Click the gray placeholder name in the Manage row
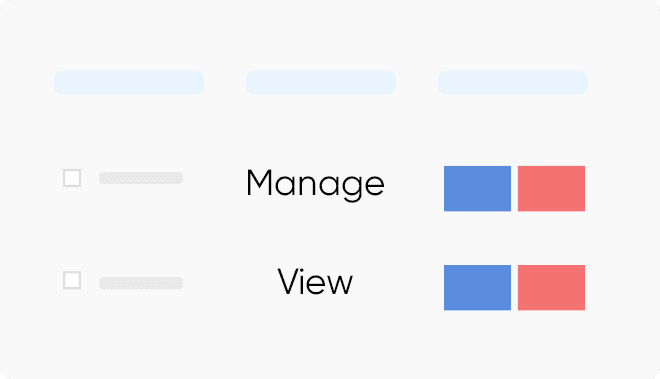 pos(141,178)
